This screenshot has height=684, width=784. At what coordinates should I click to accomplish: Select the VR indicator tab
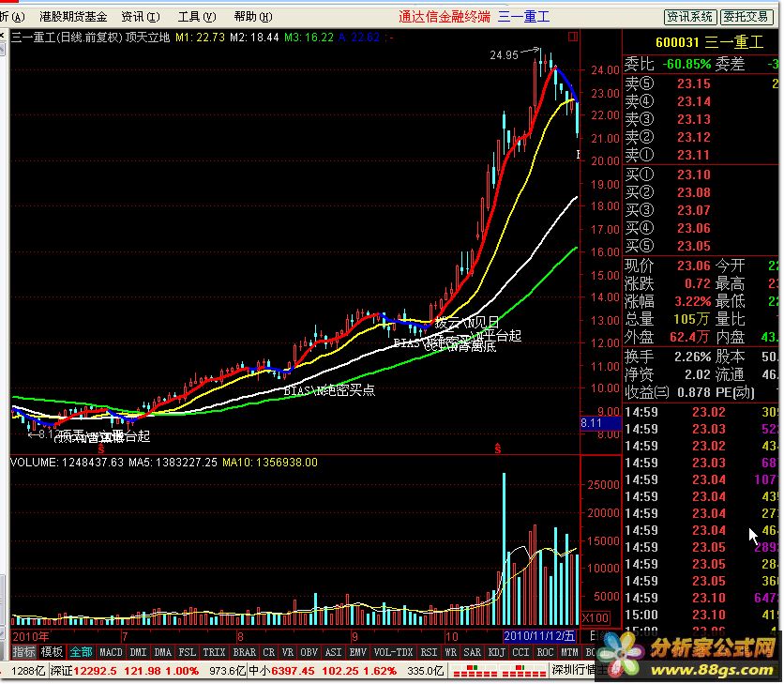pos(288,652)
